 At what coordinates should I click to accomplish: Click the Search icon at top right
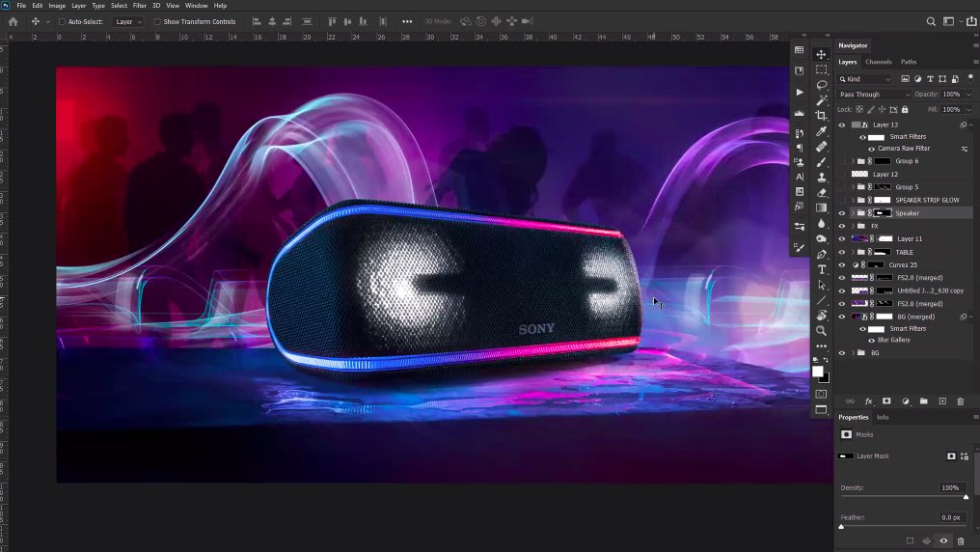pyautogui.click(x=931, y=21)
